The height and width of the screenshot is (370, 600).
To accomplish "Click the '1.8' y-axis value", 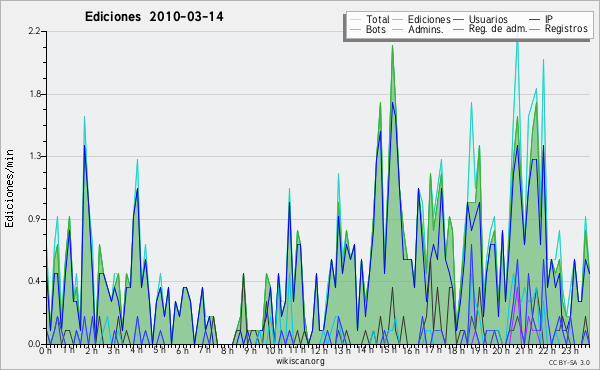I will 35,94.
